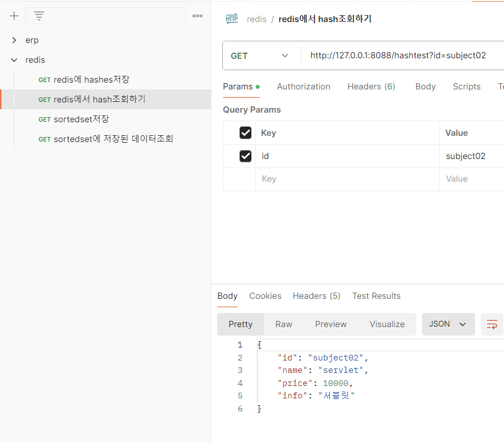Viewport: 504px width, 442px height.
Task: Open the Headers (6) request tab
Action: click(x=371, y=87)
